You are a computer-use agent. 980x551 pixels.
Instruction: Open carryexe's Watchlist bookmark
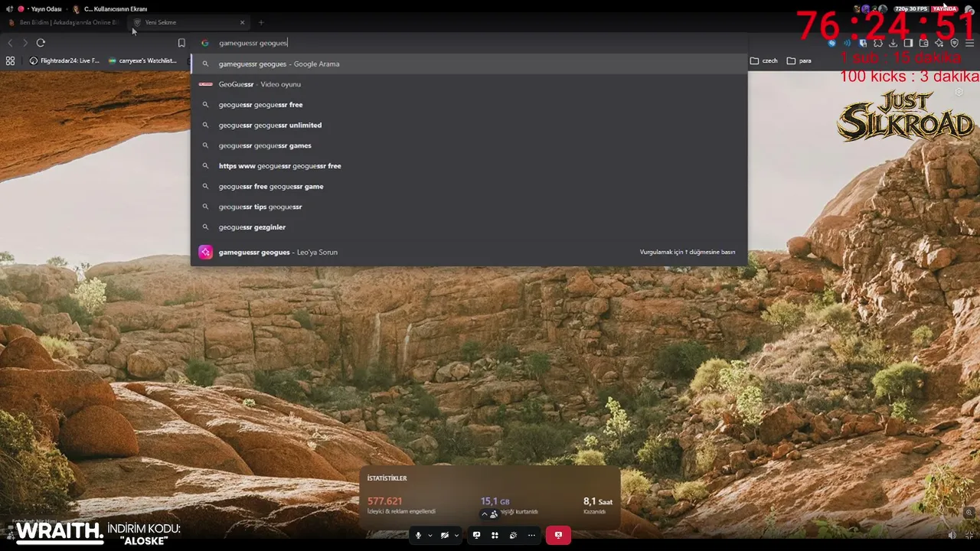142,60
